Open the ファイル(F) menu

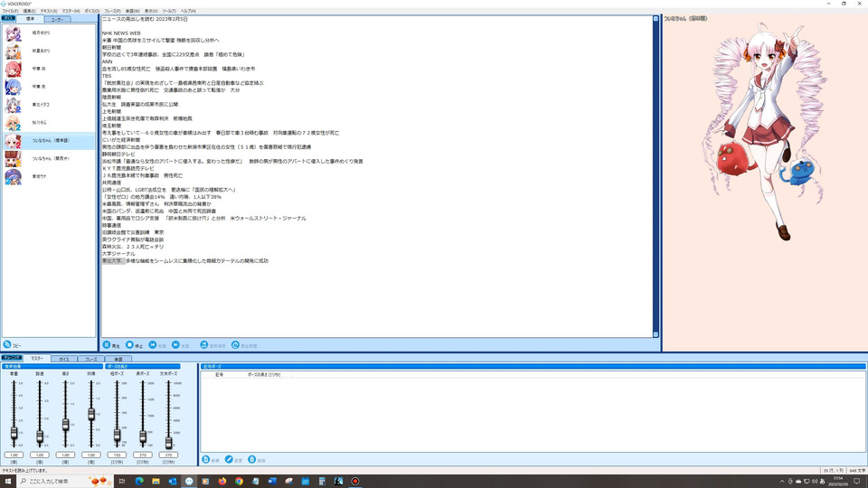10,11
